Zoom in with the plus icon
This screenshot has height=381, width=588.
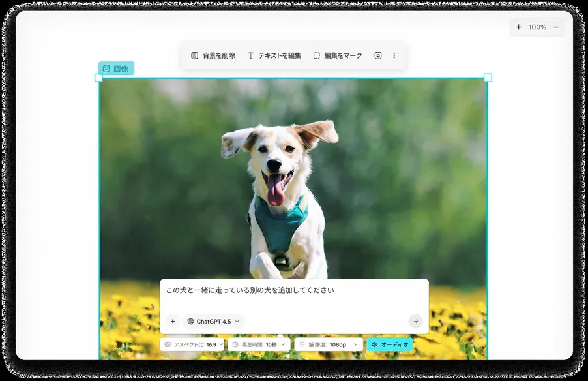519,27
